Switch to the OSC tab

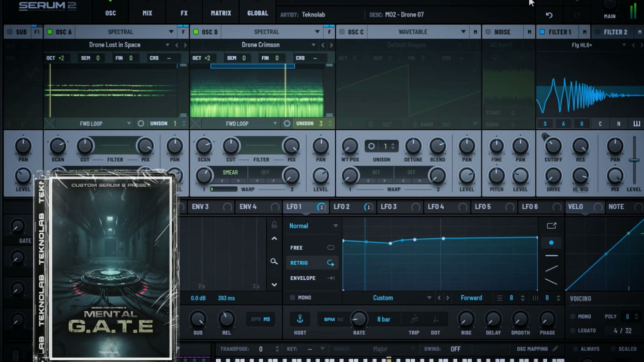tap(111, 13)
